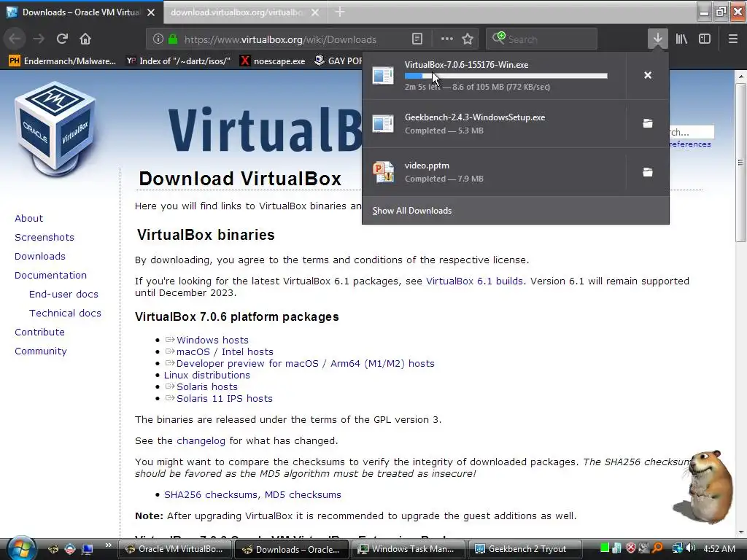Click the video.pptm PowerPoint file icon
Viewport: 747px width, 560px height.
tap(384, 172)
